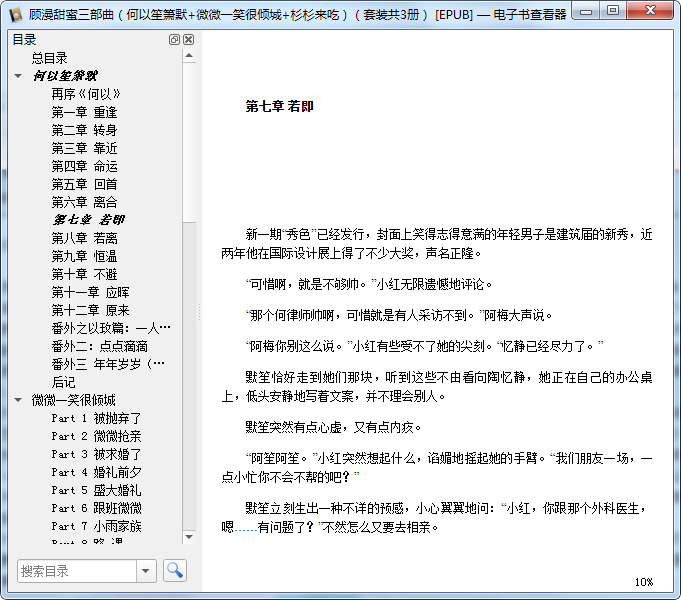The width and height of the screenshot is (681, 600).
Task: Jump to Part 5 盛大婚礼
Action: click(96, 490)
